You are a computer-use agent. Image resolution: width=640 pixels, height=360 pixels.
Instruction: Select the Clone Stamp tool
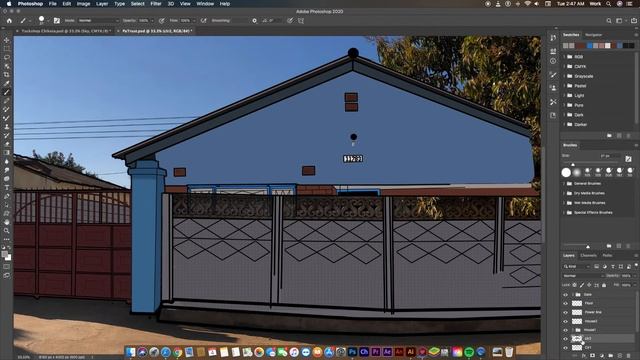pyautogui.click(x=7, y=127)
